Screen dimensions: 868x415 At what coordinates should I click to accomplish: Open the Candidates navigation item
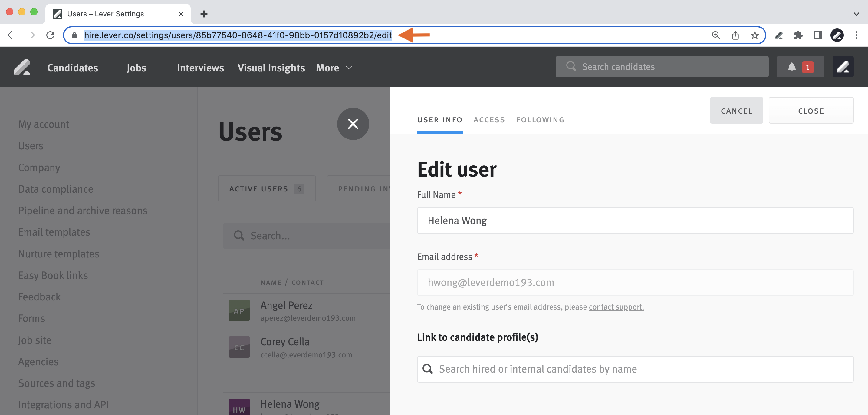[72, 68]
